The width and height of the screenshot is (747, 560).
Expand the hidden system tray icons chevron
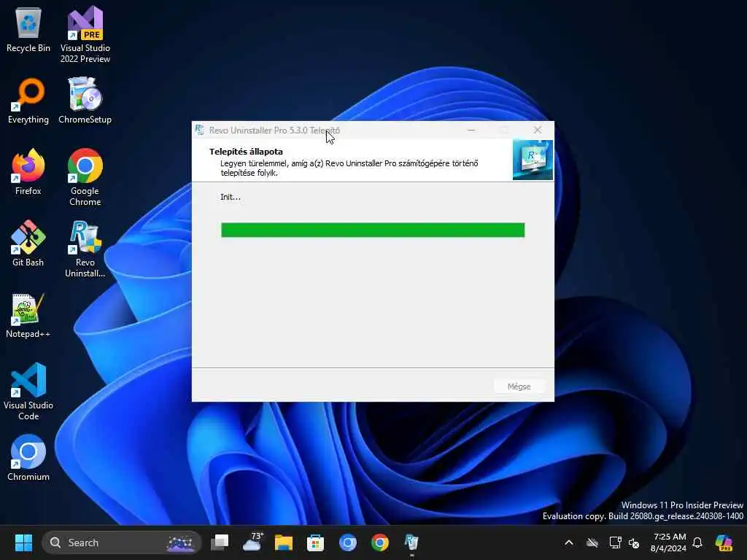tap(569, 542)
